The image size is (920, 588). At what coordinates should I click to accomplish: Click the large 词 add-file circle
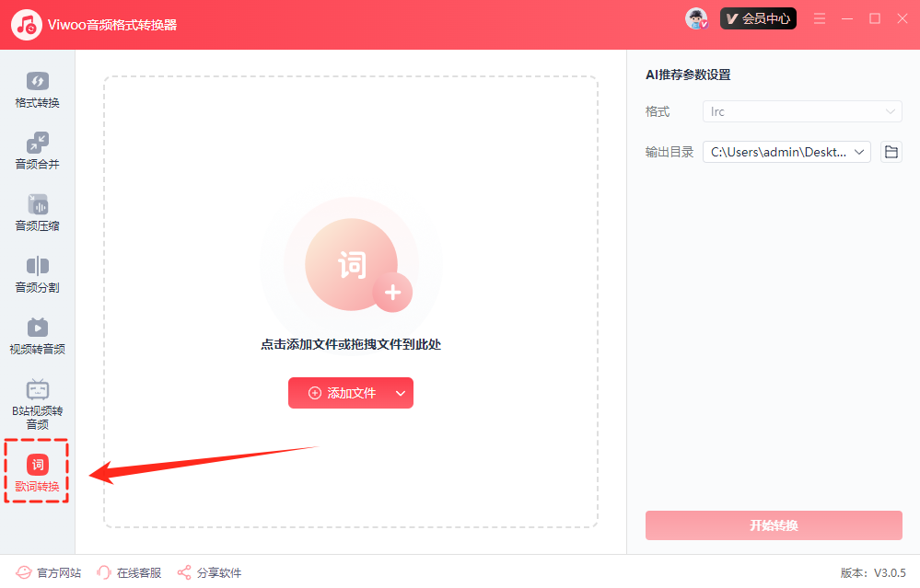click(351, 265)
